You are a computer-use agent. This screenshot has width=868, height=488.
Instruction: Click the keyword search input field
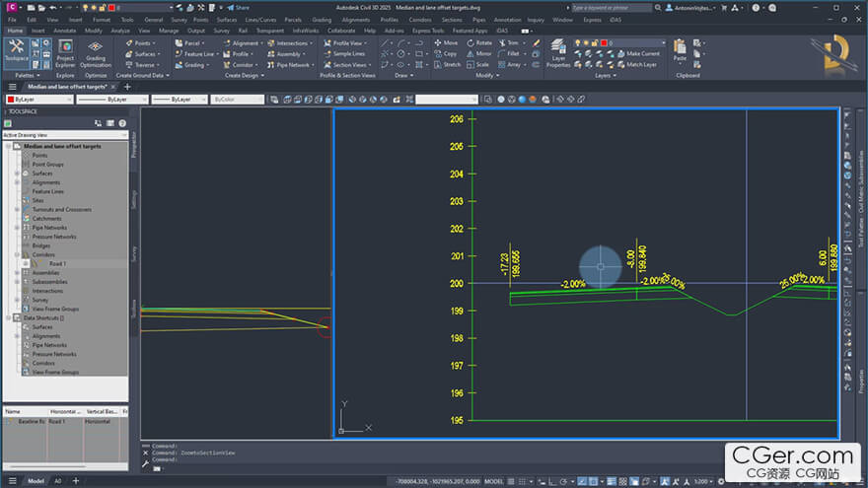[x=611, y=8]
